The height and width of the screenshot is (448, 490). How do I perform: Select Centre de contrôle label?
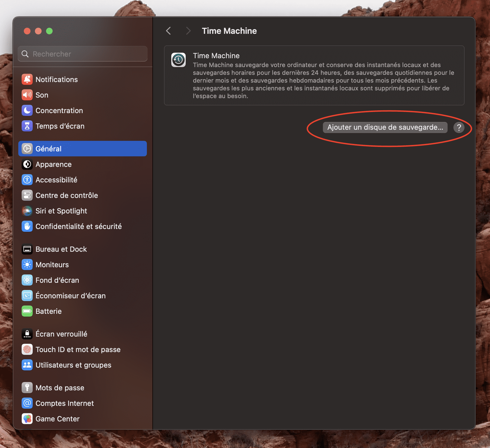click(67, 195)
